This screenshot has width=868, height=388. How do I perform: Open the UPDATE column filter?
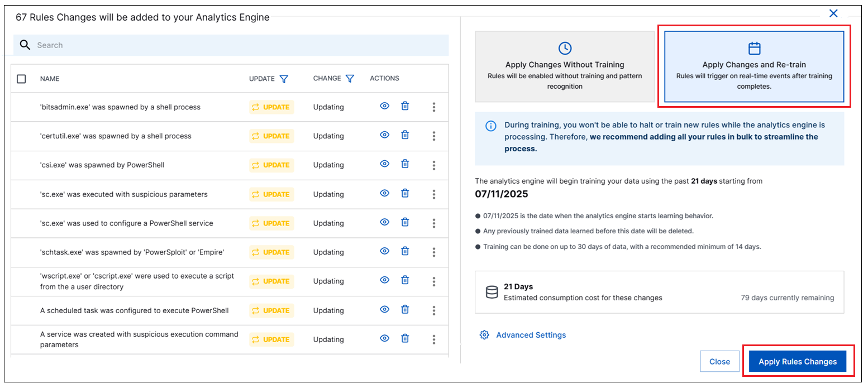tap(284, 79)
